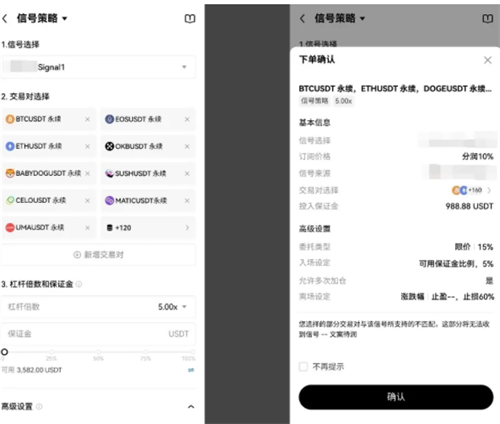Remove EOSUSDT perpetual trading pair

pyautogui.click(x=187, y=119)
